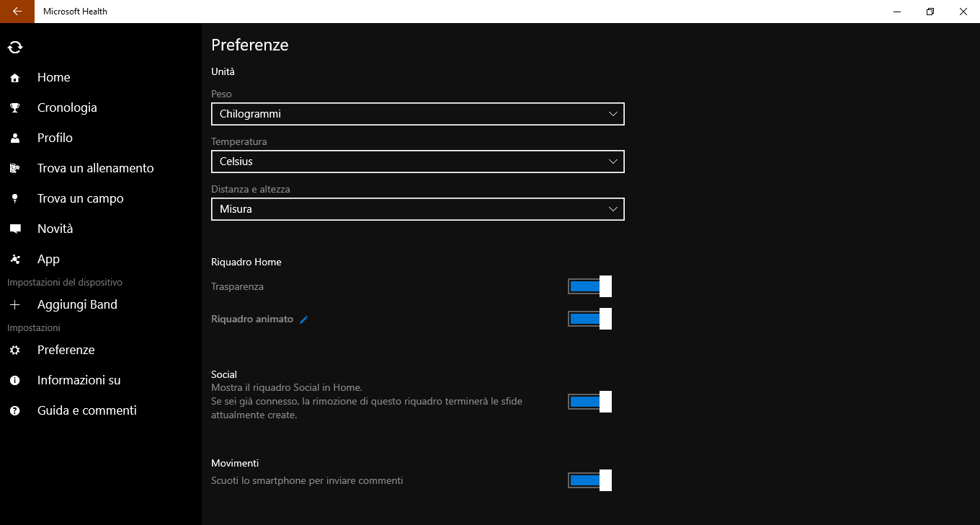Open Cronologia from the sidebar
This screenshot has width=980, height=525.
[101, 107]
